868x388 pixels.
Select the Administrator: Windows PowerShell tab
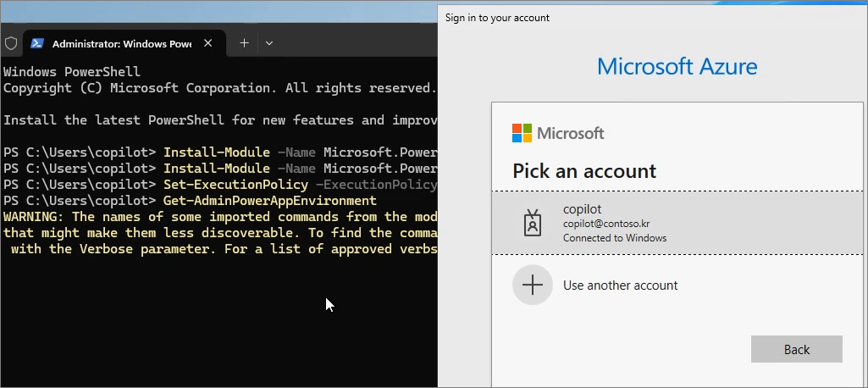(124, 43)
